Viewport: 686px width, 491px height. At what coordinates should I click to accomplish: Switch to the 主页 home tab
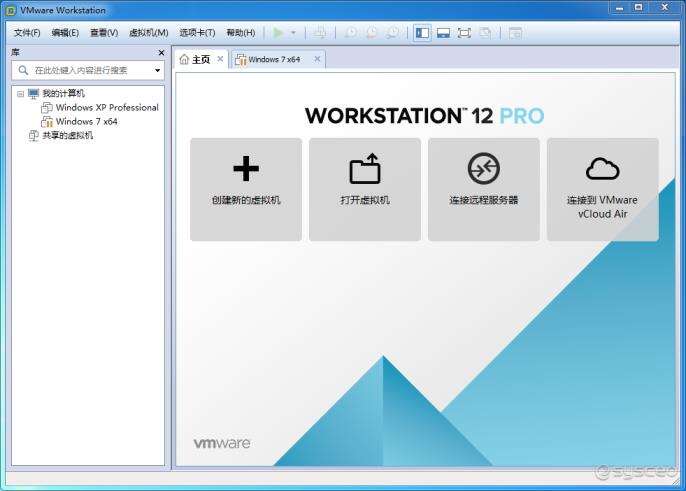coord(201,60)
